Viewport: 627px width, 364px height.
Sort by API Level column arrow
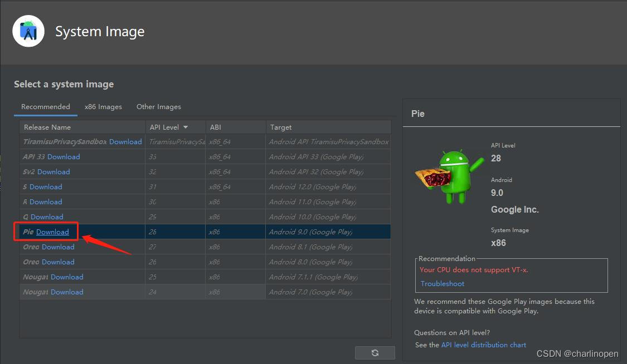pos(186,127)
